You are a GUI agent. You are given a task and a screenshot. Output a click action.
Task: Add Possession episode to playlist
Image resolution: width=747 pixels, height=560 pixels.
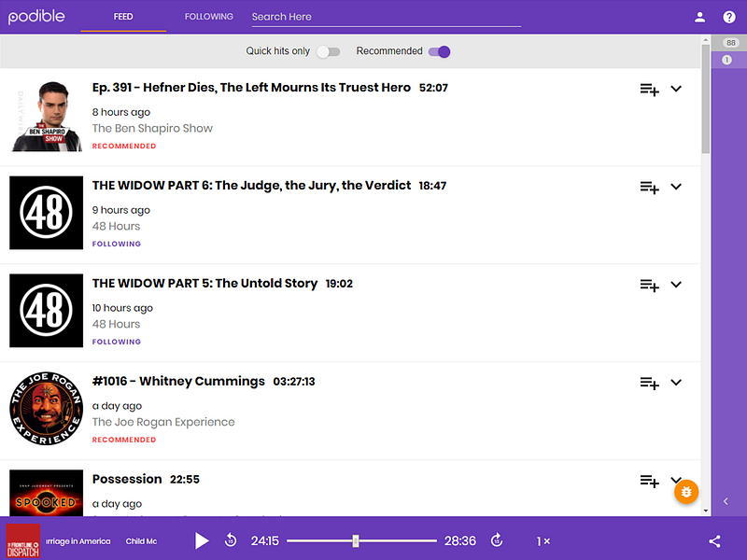(x=649, y=481)
